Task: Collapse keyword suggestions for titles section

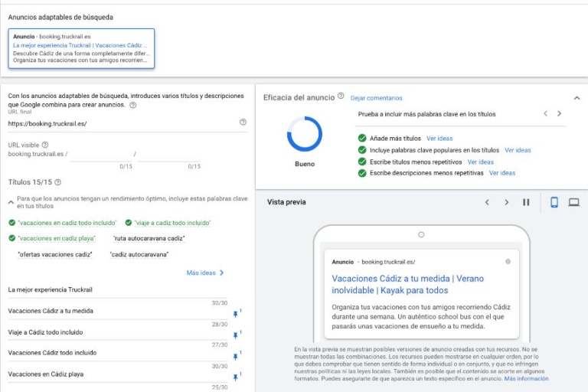Action: (x=11, y=202)
